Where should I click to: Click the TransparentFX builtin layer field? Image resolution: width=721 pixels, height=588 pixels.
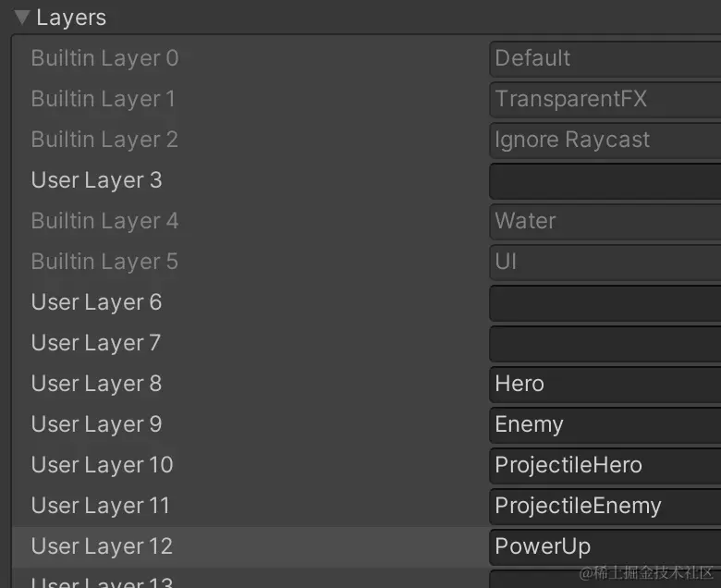(605, 99)
